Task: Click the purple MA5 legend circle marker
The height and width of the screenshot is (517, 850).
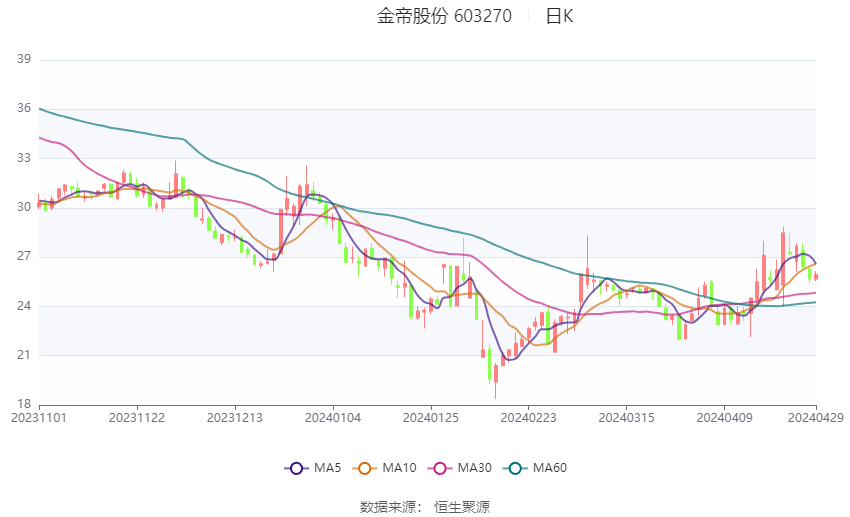Action: pyautogui.click(x=295, y=467)
